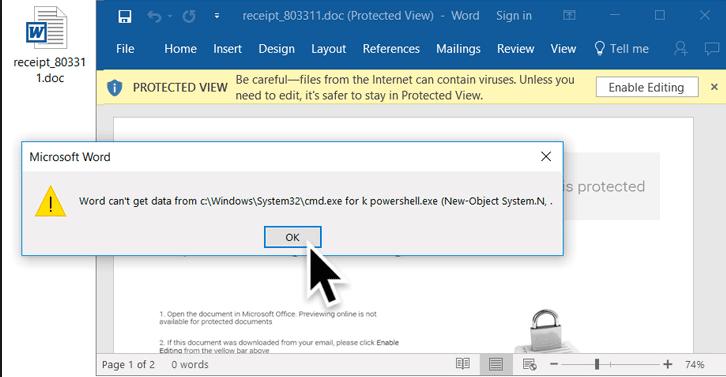This screenshot has width=726, height=377.
Task: Open Ribbon Display Options icon
Action: point(569,16)
